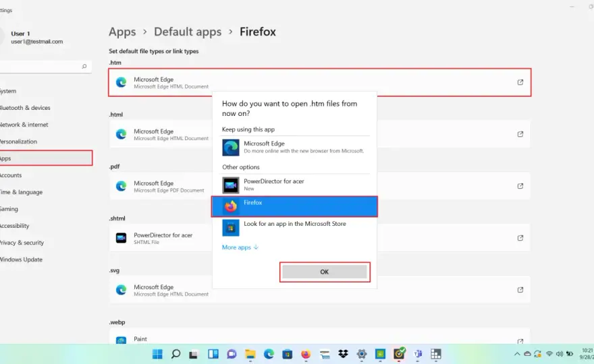Click the Firefox icon in the popup
Viewport: 594px width, 364px height.
coord(231,206)
